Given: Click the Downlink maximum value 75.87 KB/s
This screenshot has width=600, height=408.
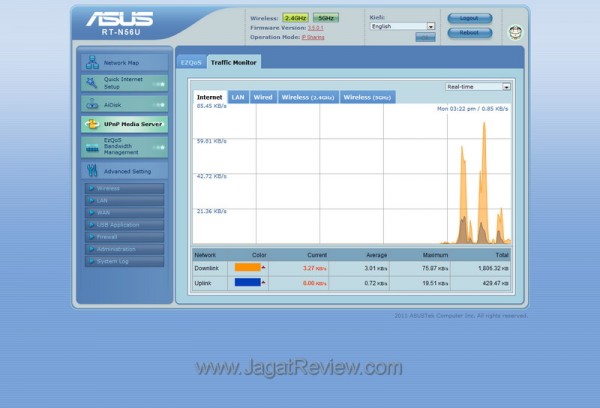Looking at the screenshot, I should pyautogui.click(x=435, y=268).
